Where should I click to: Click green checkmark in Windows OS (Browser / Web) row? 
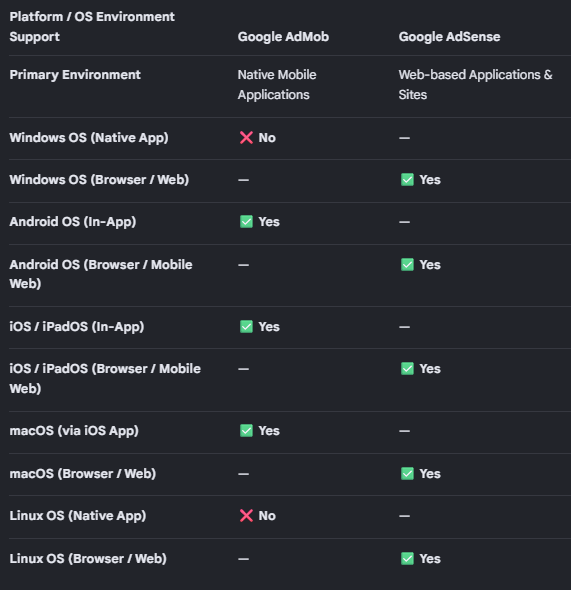coord(407,179)
